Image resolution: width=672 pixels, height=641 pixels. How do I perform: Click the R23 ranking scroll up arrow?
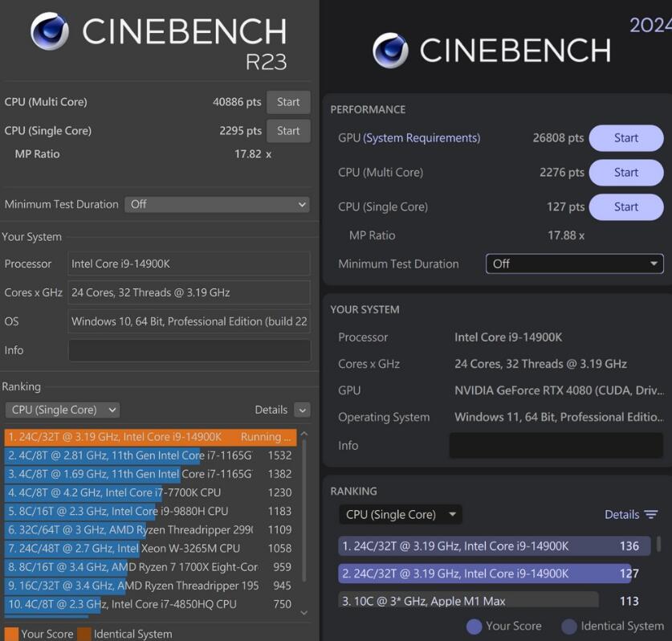[x=303, y=434]
